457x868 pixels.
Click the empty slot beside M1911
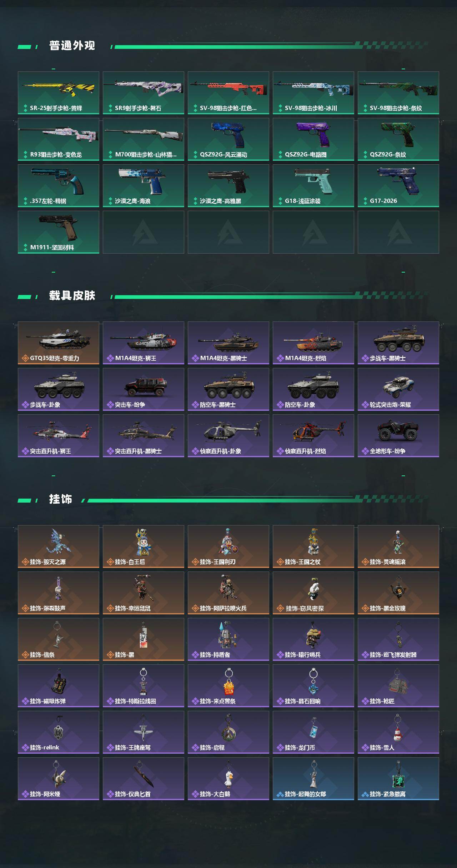tap(144, 232)
